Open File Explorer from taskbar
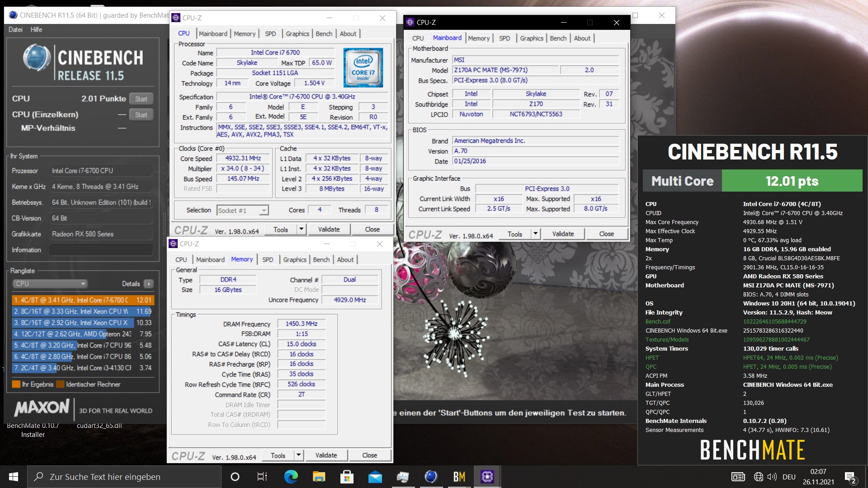 (319, 477)
